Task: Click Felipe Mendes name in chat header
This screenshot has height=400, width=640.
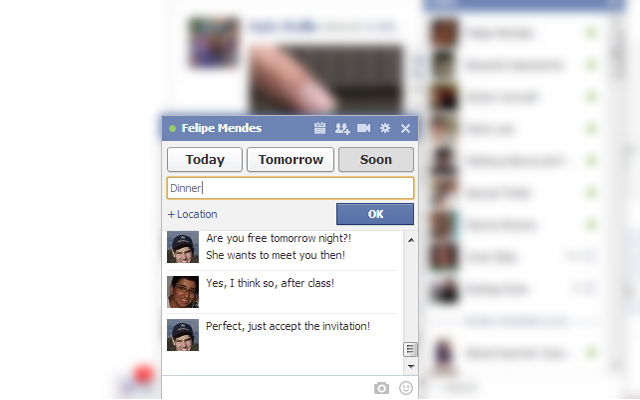Action: (x=222, y=128)
